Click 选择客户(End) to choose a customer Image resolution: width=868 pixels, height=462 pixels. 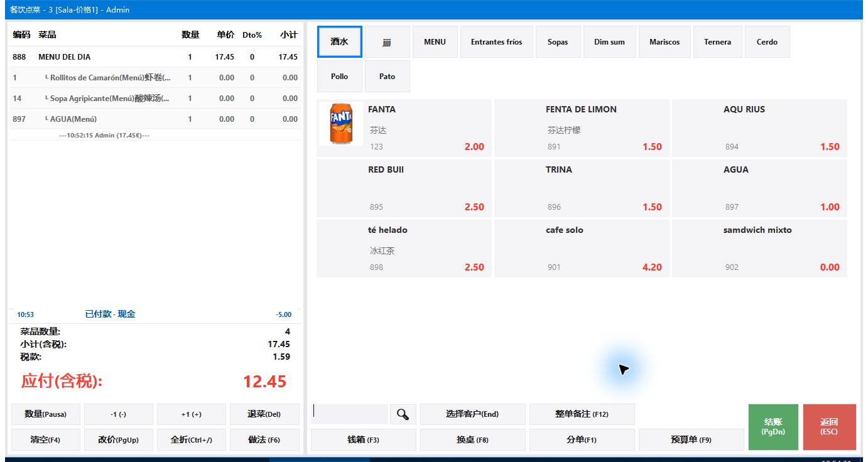pos(472,414)
